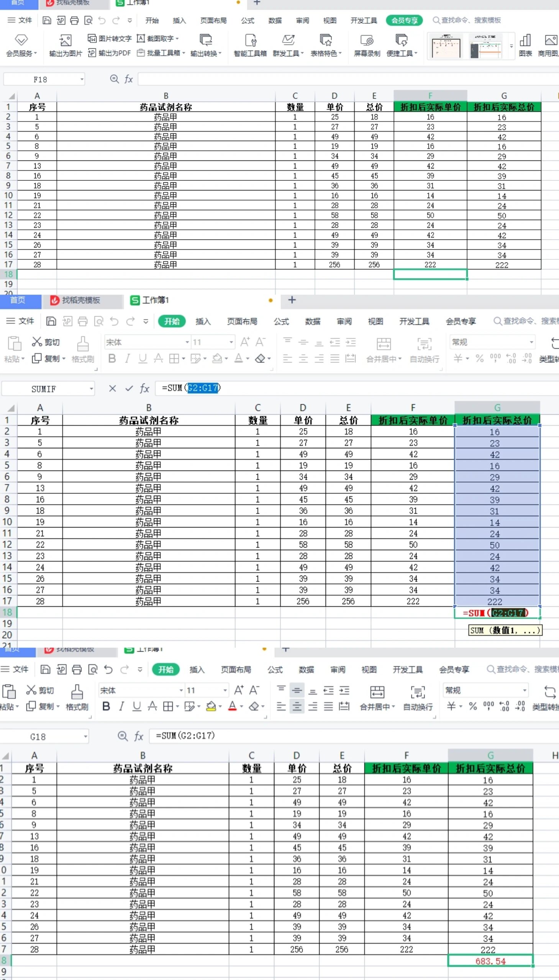Open the 宋体 font dropdown in the G18 window
The width and height of the screenshot is (559, 980).
point(182,691)
